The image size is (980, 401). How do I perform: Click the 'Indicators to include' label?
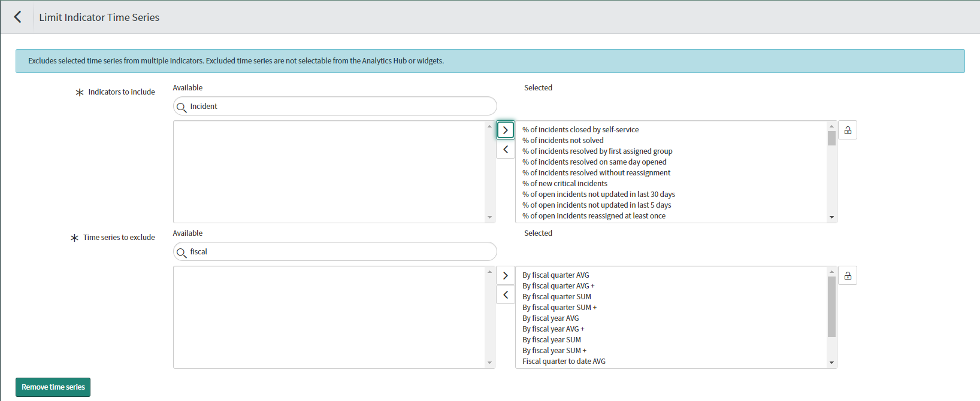pos(122,92)
